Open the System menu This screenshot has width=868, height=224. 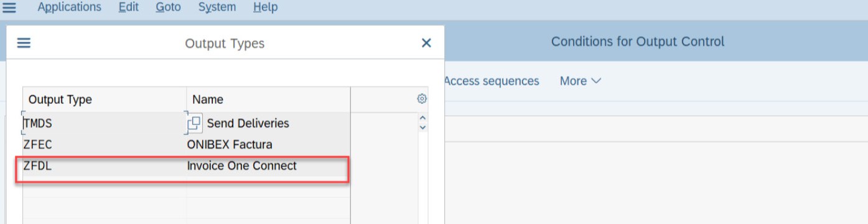(217, 7)
